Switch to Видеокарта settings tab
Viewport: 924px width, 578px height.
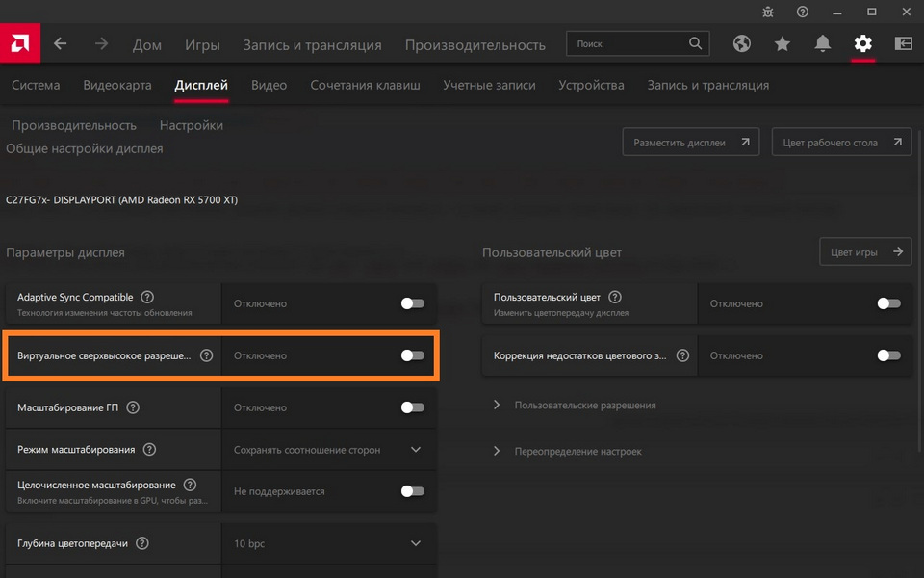tap(117, 85)
